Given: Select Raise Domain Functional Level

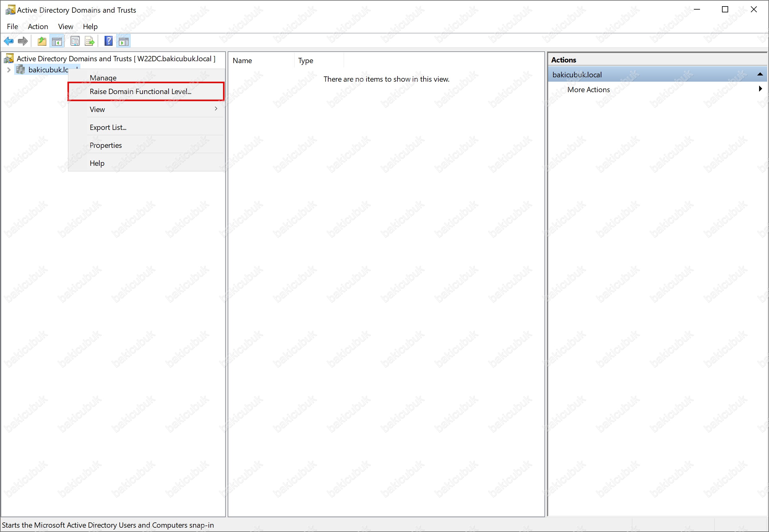Looking at the screenshot, I should coord(146,91).
